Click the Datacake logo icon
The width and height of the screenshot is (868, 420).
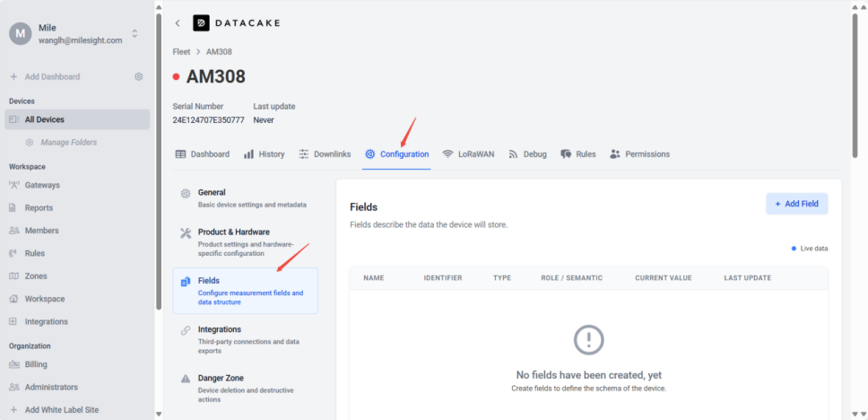point(201,22)
